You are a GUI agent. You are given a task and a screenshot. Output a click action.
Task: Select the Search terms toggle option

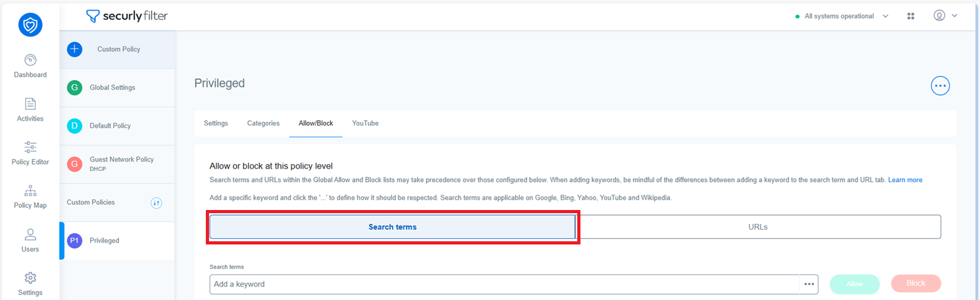[393, 227]
